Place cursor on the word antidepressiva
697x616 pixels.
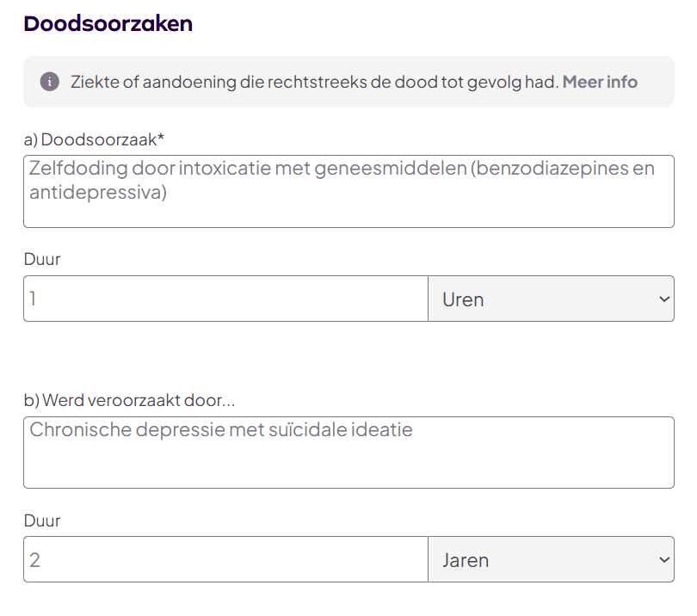pos(97,192)
